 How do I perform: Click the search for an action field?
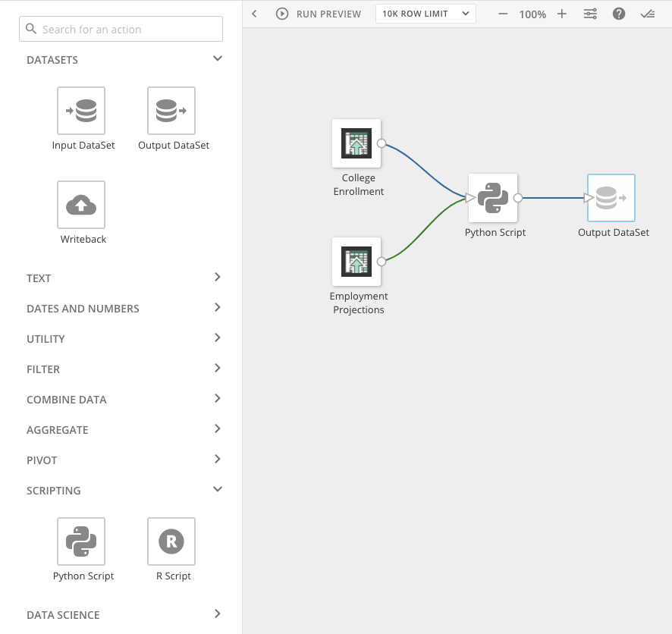pyautogui.click(x=121, y=28)
